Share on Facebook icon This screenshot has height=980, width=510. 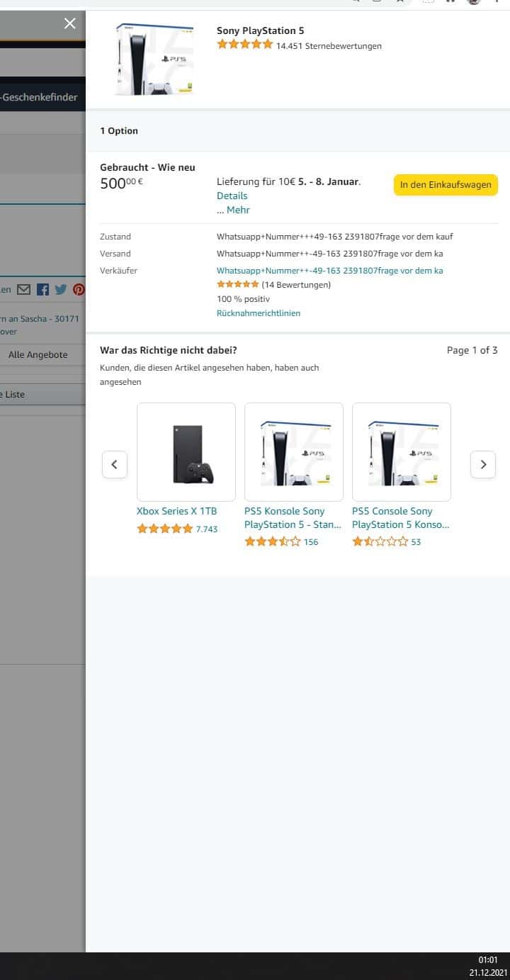click(x=42, y=289)
